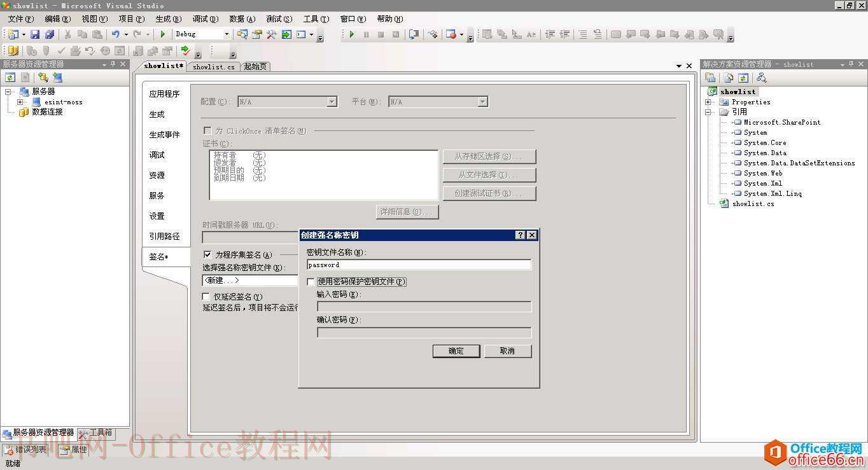
Task: Click 确定 OK button in key dialog
Action: click(x=456, y=351)
